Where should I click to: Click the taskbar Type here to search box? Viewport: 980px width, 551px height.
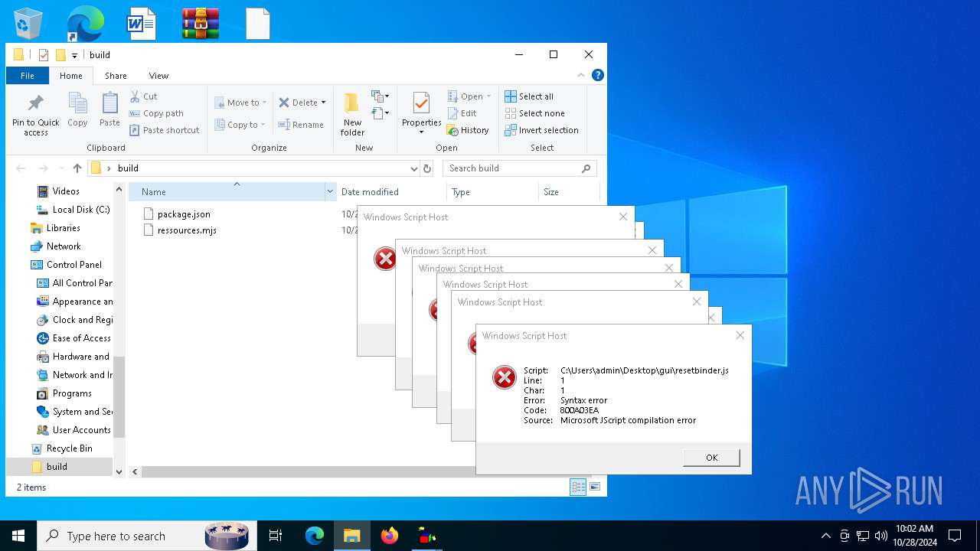[x=145, y=536]
